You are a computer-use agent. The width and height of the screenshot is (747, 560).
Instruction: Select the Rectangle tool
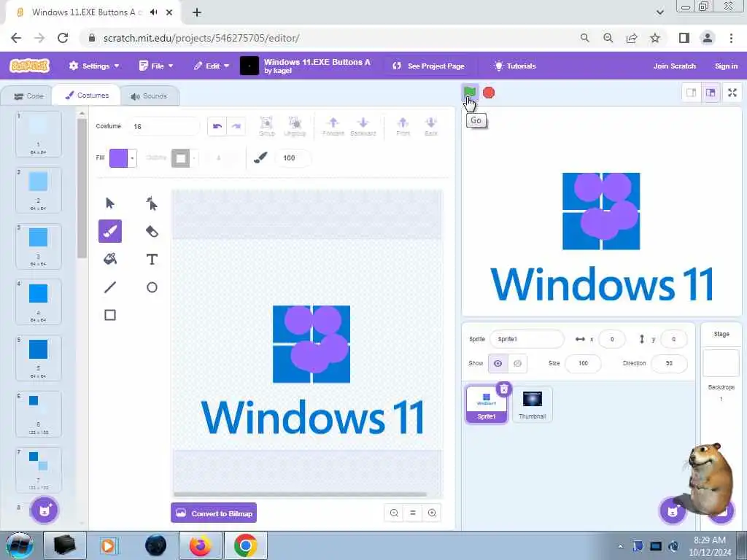[110, 315]
